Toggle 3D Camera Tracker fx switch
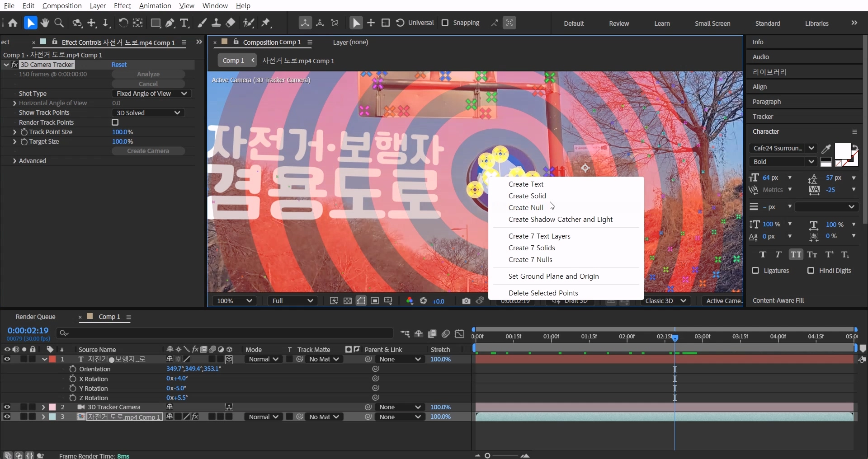 [x=14, y=65]
